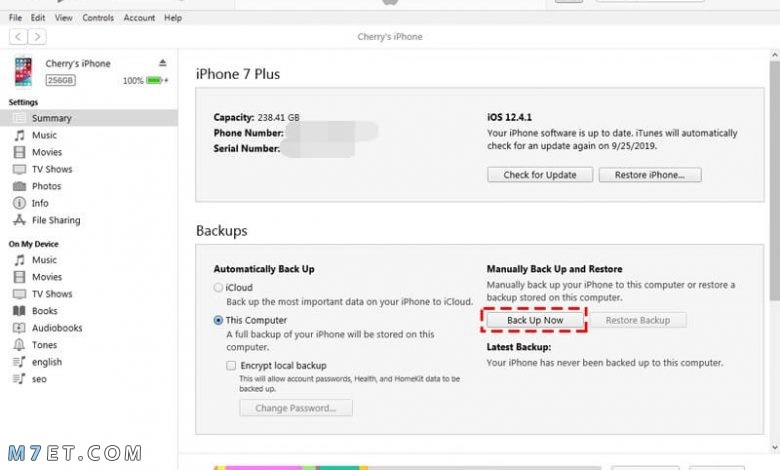Click the forward navigation arrow
780x470 pixels.
[x=37, y=36]
